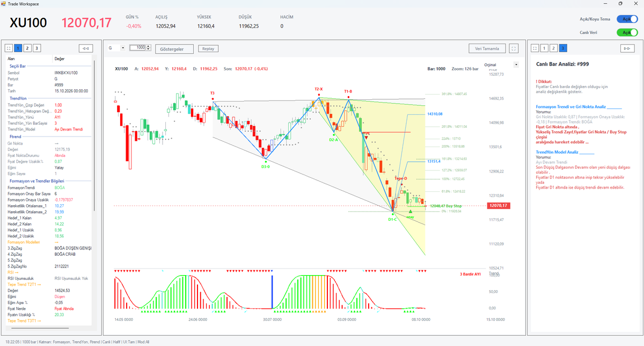
Task: Click the 3 Bardır AYI indicator label
Action: pyautogui.click(x=470, y=274)
